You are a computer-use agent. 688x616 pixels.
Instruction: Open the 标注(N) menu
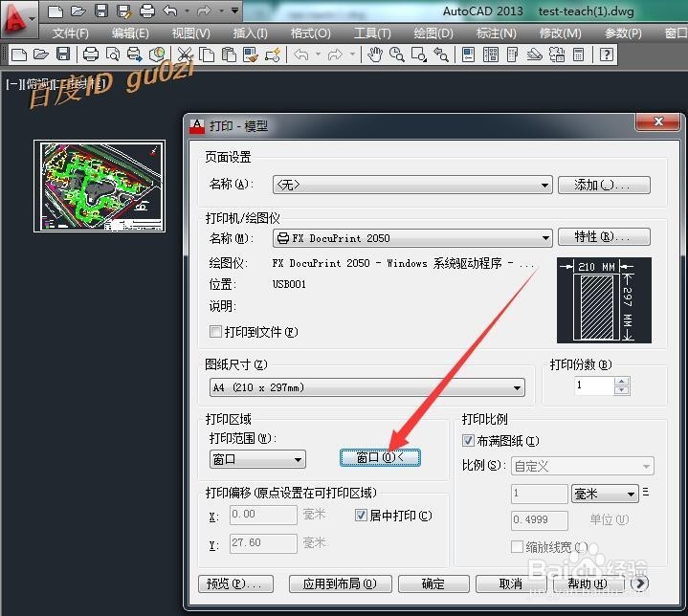[x=497, y=33]
